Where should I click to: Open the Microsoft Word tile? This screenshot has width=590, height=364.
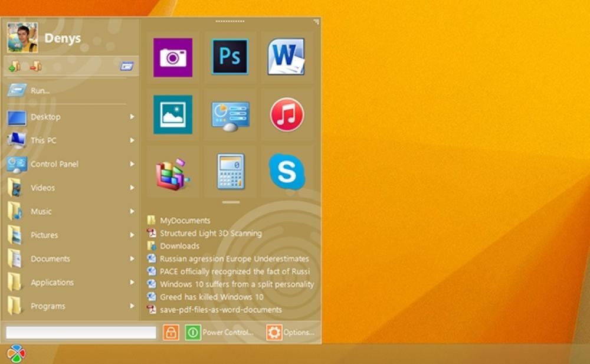(287, 56)
